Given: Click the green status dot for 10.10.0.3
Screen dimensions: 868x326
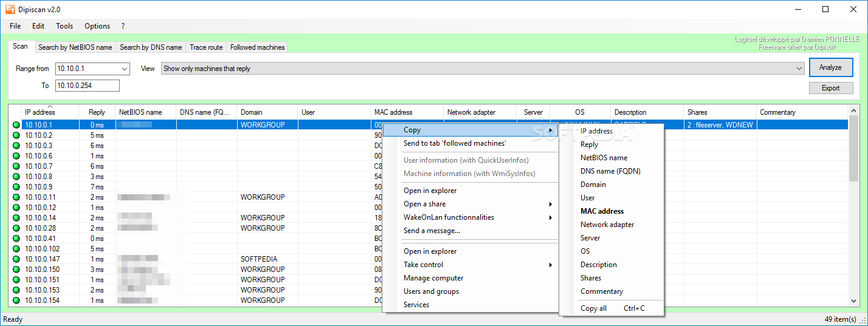Looking at the screenshot, I should [16, 146].
